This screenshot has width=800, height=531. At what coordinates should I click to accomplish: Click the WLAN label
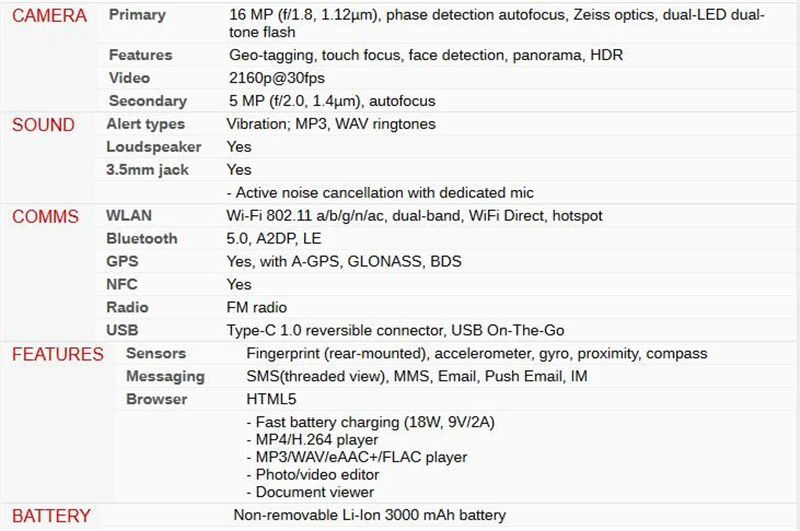[129, 216]
